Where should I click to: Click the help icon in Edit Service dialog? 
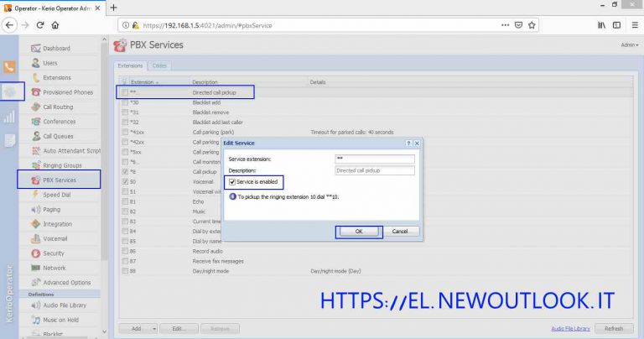coord(408,143)
